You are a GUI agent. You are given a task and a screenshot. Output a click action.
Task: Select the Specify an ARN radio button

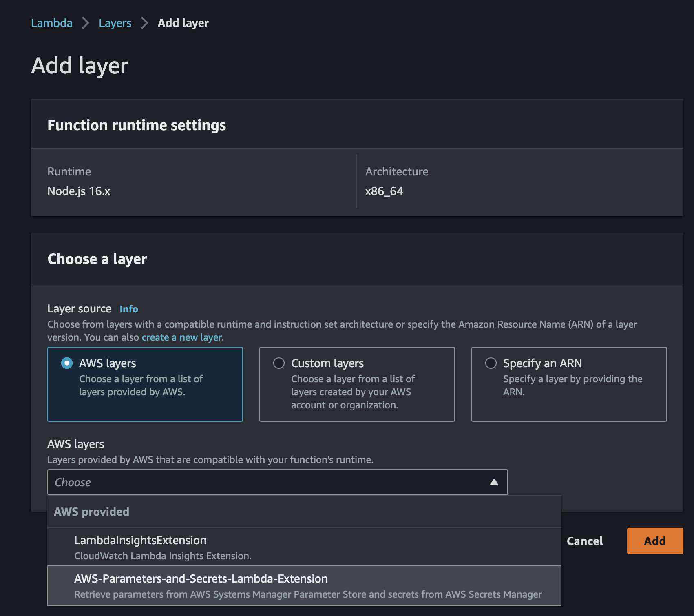coord(491,363)
